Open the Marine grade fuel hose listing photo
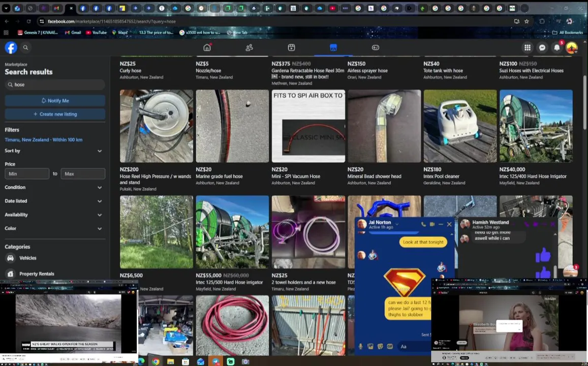The image size is (588, 366). 232,126
